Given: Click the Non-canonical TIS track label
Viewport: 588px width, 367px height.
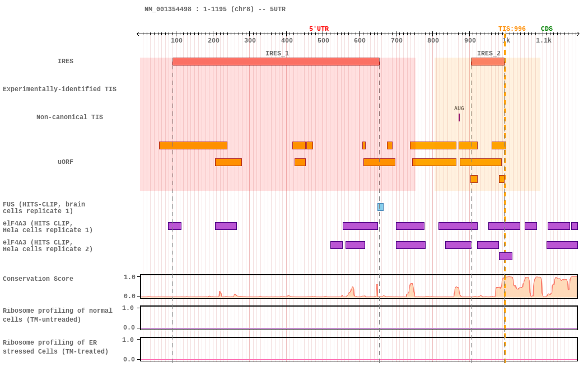Looking at the screenshot, I should tap(70, 117).
